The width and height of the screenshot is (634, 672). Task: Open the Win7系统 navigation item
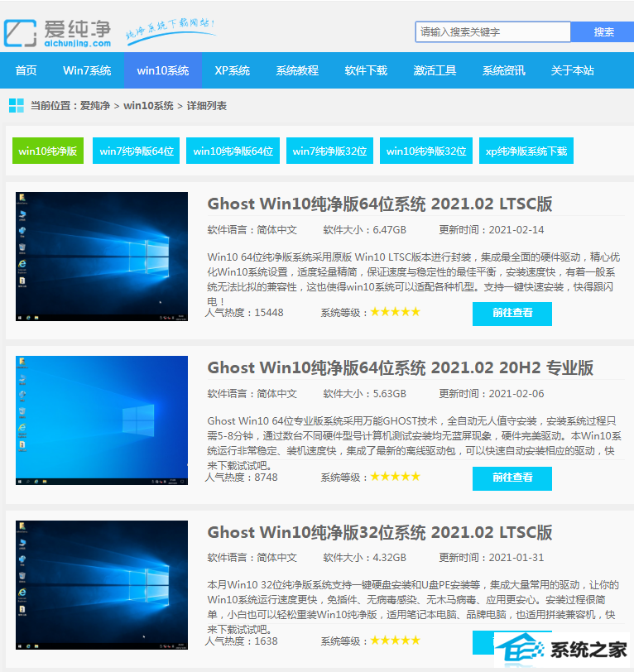tap(87, 70)
